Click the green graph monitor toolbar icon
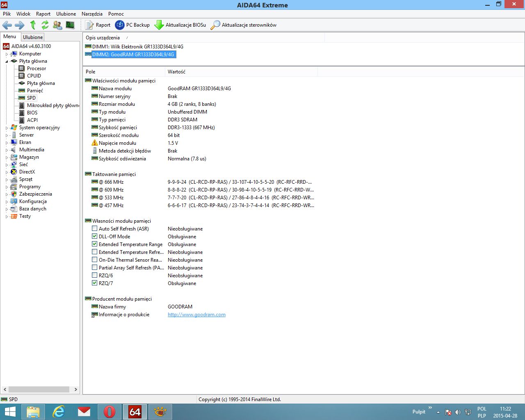Image resolution: width=525 pixels, height=420 pixels. pyautogui.click(x=70, y=25)
